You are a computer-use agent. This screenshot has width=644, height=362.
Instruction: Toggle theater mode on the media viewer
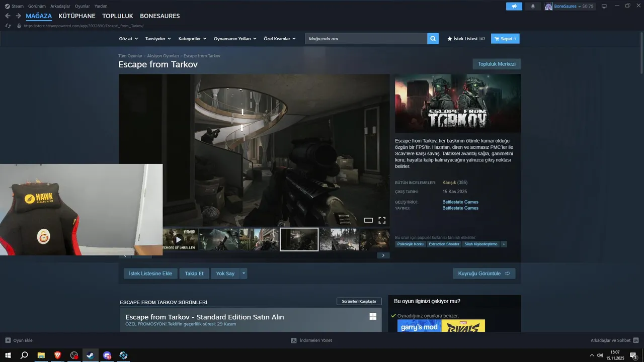[x=368, y=220]
